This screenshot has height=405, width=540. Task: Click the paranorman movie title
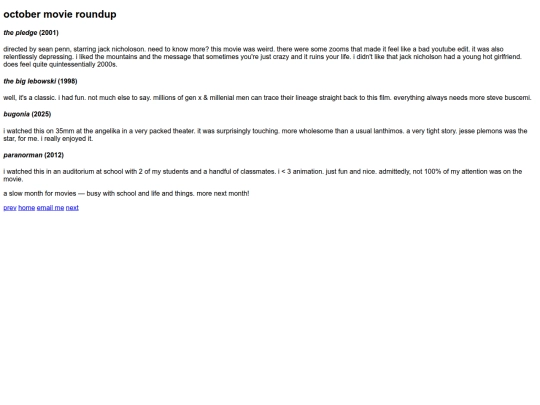pos(23,155)
